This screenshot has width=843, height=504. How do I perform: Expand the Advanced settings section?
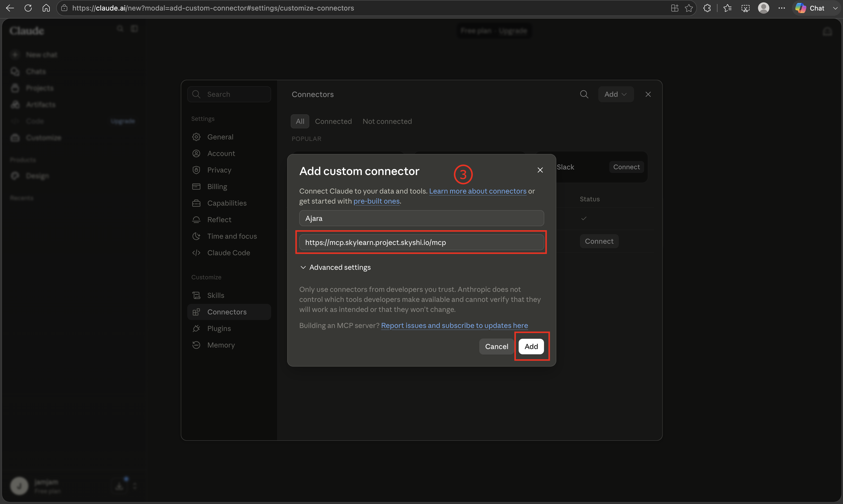coord(335,267)
